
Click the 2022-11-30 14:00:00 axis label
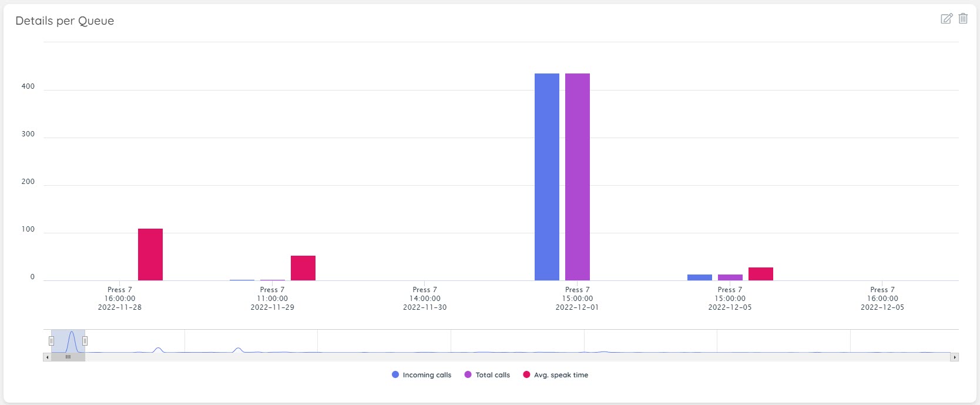pyautogui.click(x=425, y=299)
